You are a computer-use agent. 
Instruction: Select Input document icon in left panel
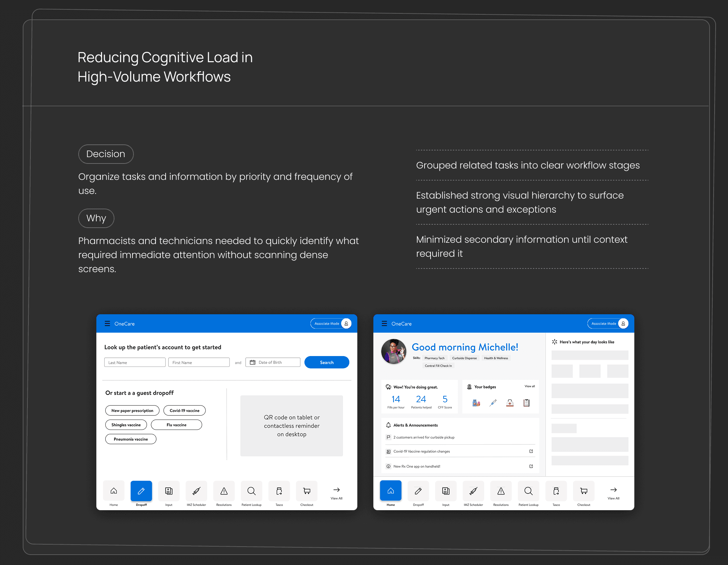click(x=169, y=491)
